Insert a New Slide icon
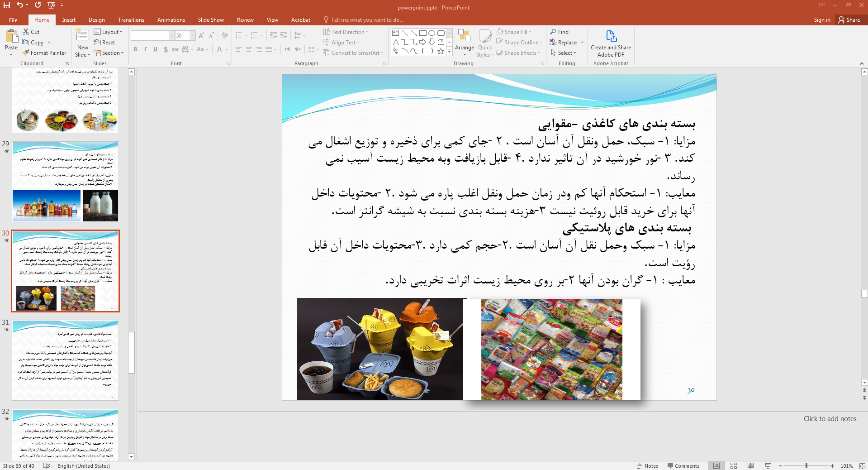The width and height of the screenshot is (868, 470). pyautogui.click(x=82, y=36)
